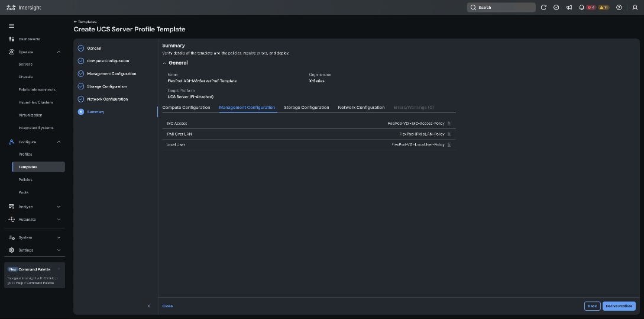This screenshot has width=644, height=319.
Task: Open the hamburger navigation menu
Action: click(11, 26)
